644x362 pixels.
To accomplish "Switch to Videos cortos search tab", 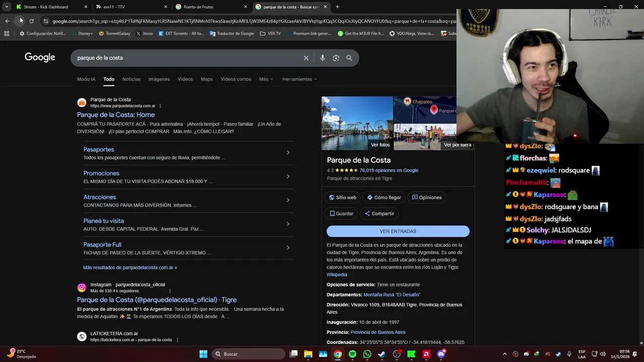I will [x=236, y=79].
